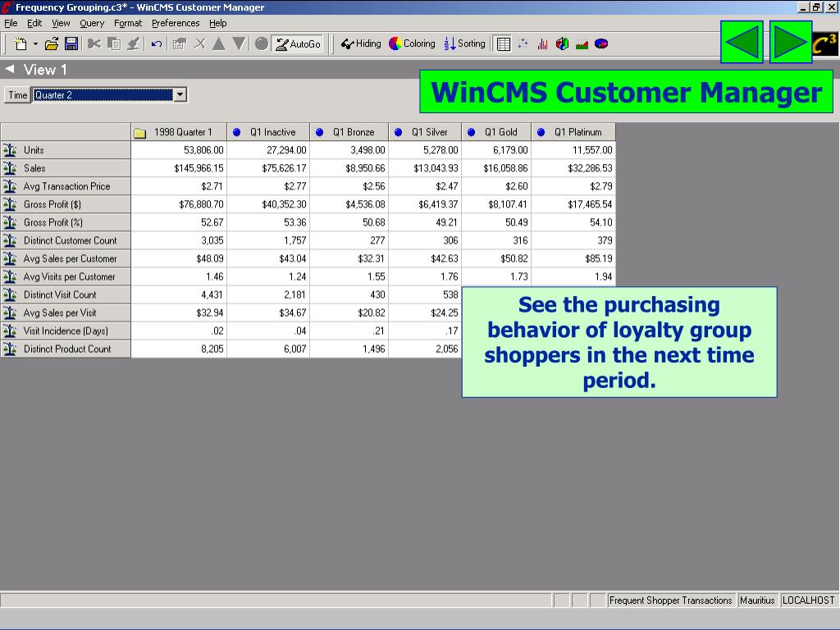
Task: Click Frequent Shopper Transactions status entry
Action: [671, 600]
